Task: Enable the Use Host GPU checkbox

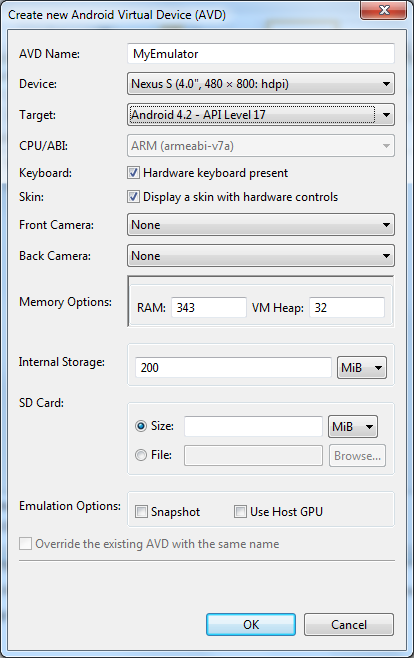Action: click(x=240, y=512)
